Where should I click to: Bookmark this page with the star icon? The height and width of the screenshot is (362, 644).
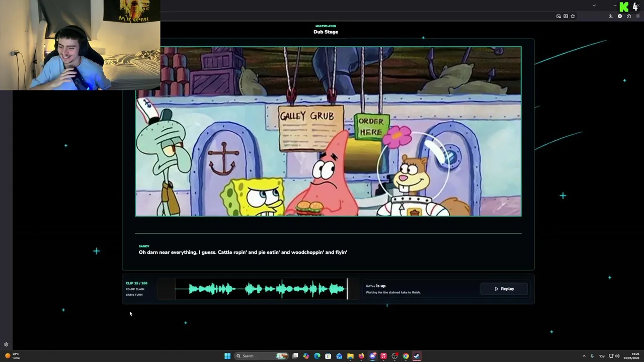[x=573, y=16]
